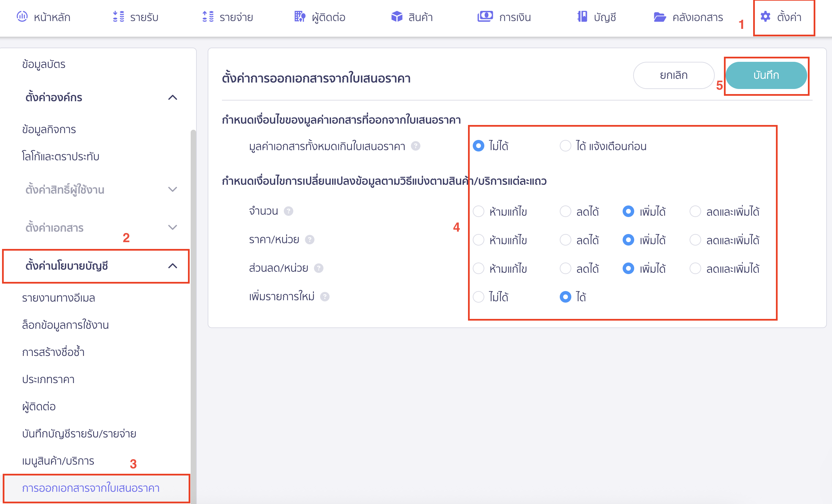Click the รายจ่าย expense list icon

pyautogui.click(x=208, y=16)
